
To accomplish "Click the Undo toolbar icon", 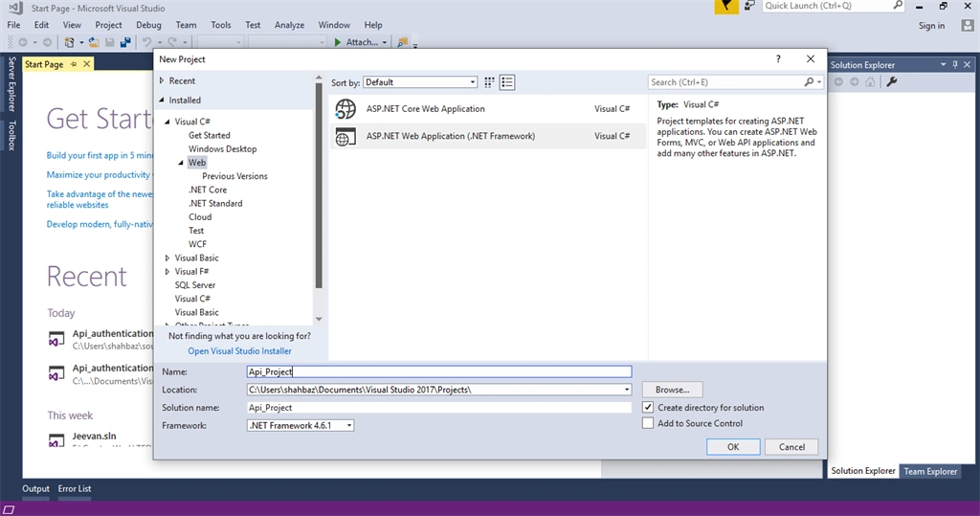I will click(146, 42).
